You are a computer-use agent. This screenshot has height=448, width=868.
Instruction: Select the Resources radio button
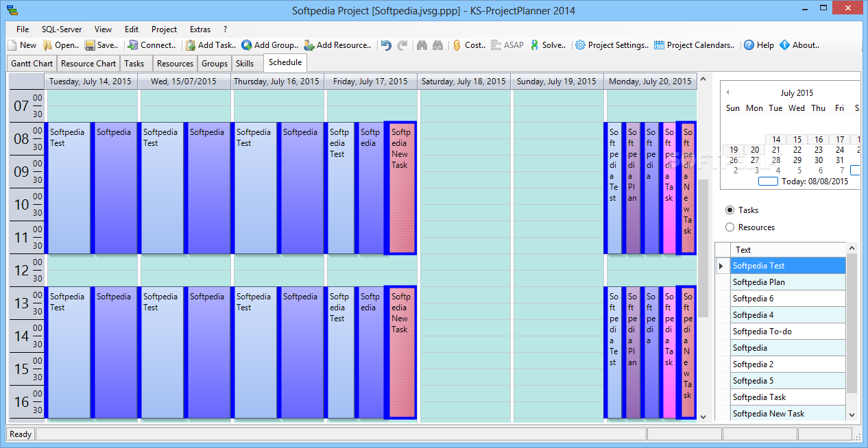[730, 227]
